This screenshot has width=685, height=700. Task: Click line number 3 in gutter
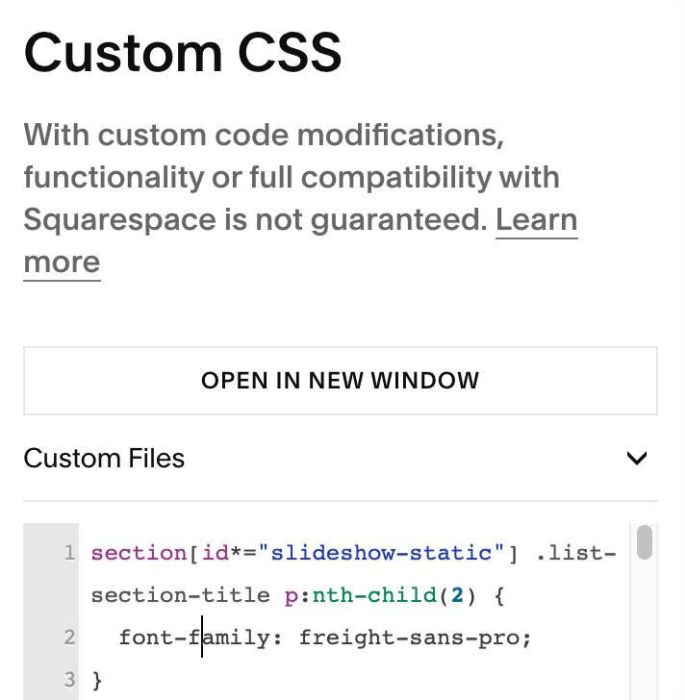point(69,679)
